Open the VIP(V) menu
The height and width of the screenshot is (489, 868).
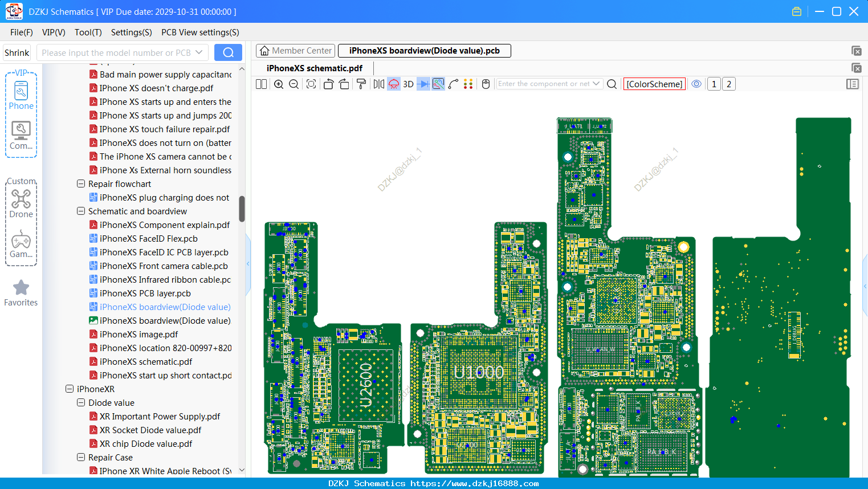[x=54, y=32]
